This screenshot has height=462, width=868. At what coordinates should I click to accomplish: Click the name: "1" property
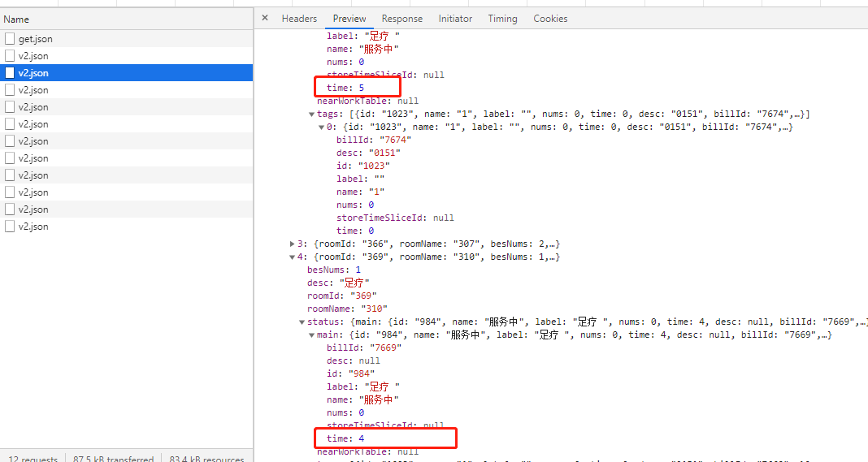click(360, 192)
